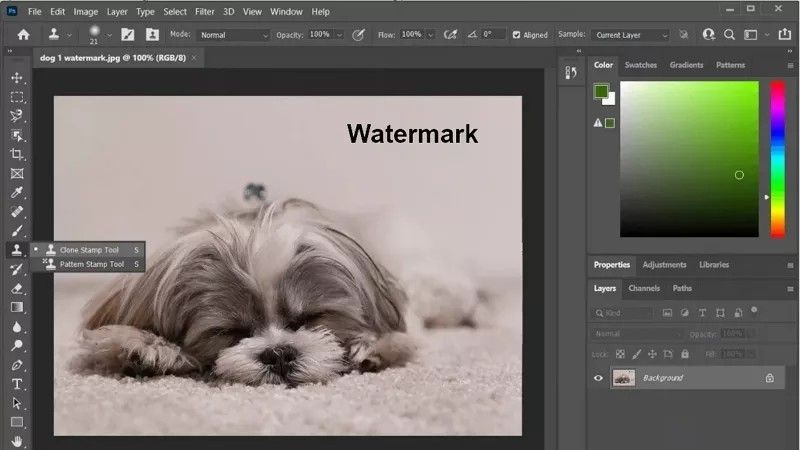The image size is (800, 450).
Task: Switch to the Swatches tab
Action: [641, 65]
